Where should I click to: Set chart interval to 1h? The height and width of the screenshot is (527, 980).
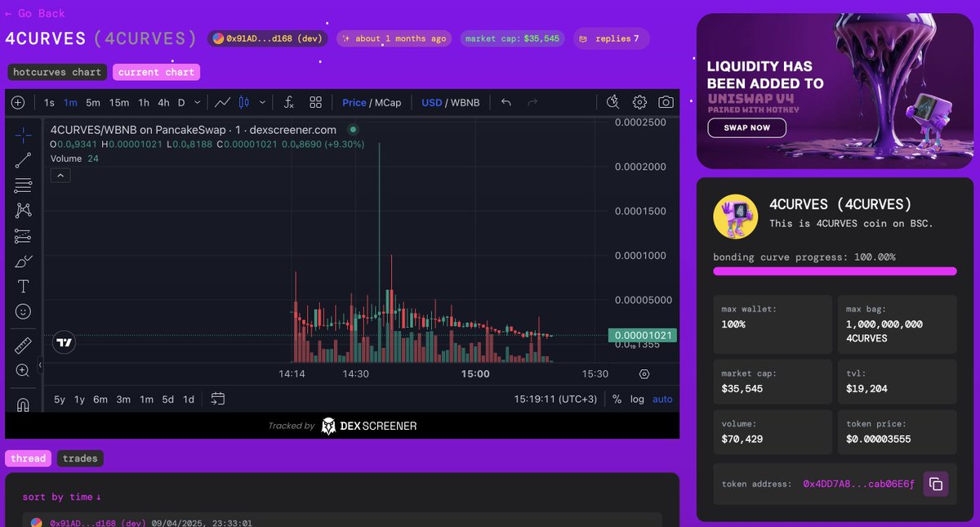[x=144, y=102]
